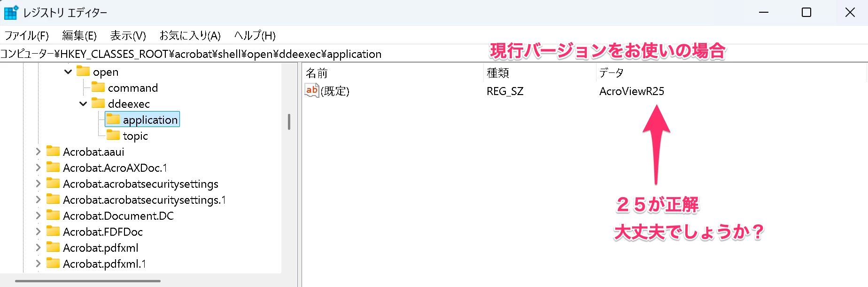868x287 pixels.
Task: Click the Acrobat.acrobatsecuritysettings folder icon
Action: (x=53, y=183)
